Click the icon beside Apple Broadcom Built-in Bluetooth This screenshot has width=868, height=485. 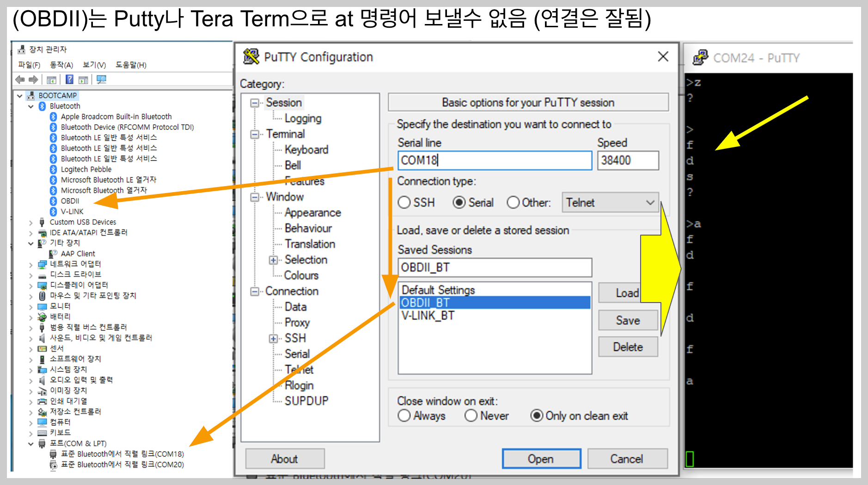pos(54,117)
